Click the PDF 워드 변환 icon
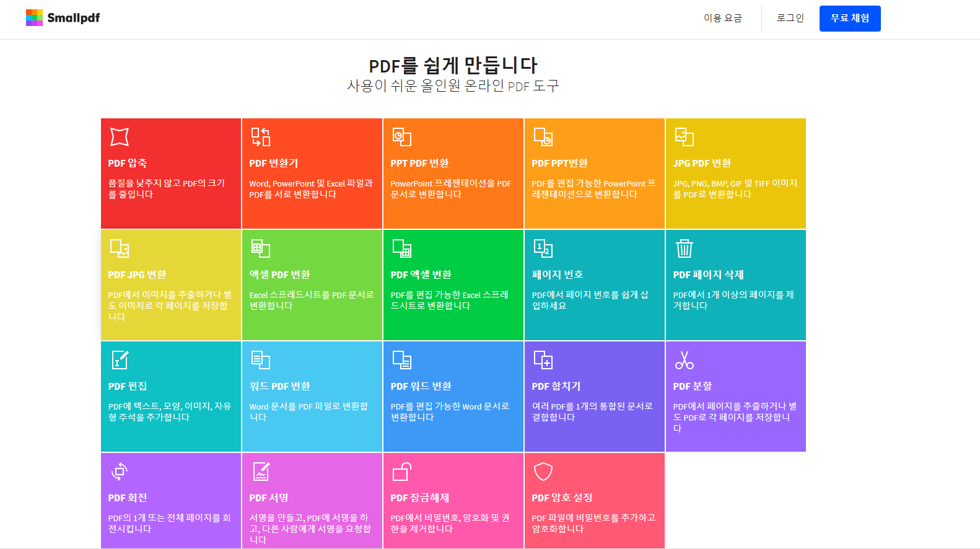Viewport: 980px width, 549px height. tap(402, 360)
